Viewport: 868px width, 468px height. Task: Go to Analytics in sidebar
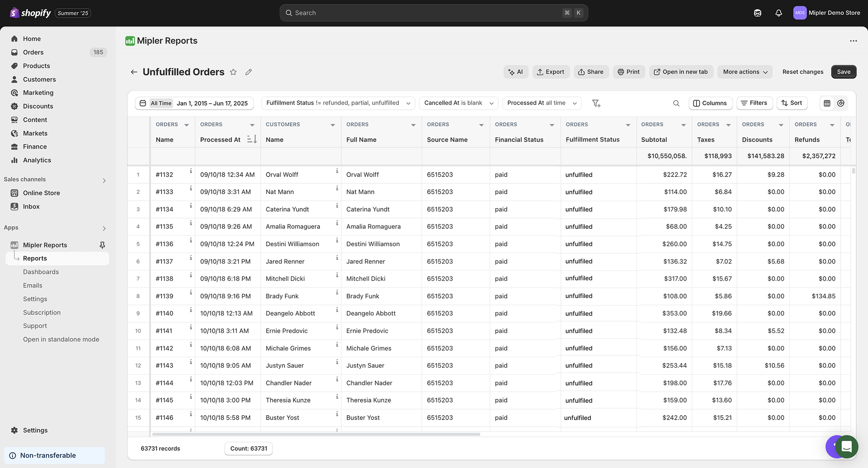[37, 160]
